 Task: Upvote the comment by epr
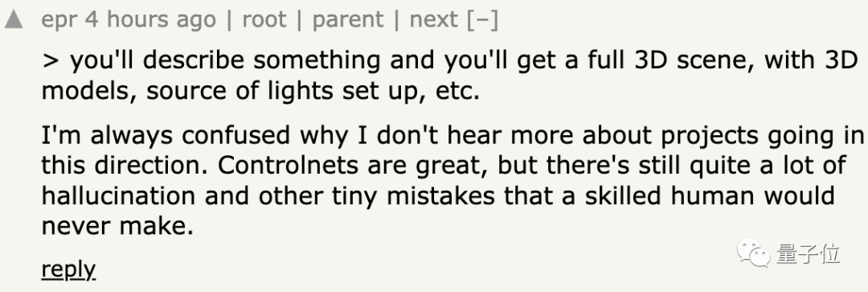click(14, 20)
